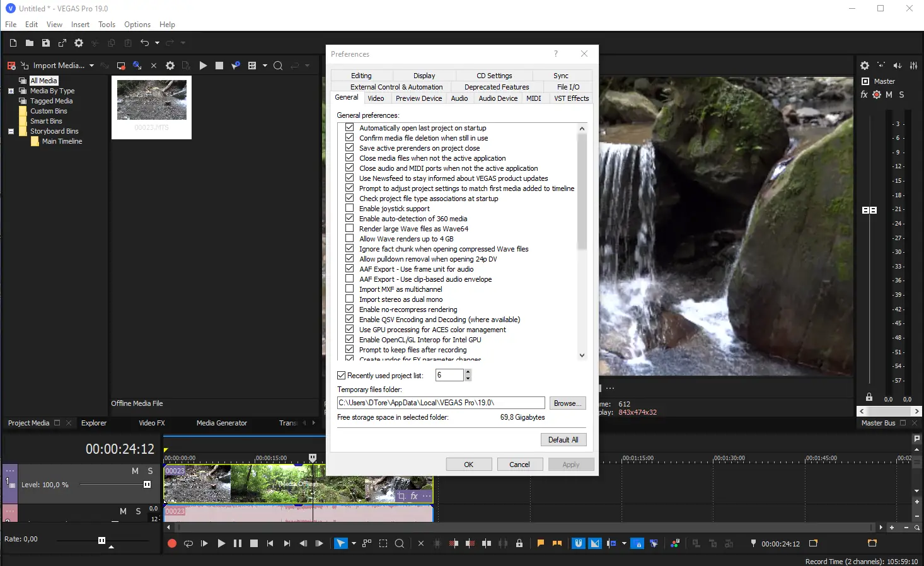Toggle loop playback in transport bar

pyautogui.click(x=188, y=543)
